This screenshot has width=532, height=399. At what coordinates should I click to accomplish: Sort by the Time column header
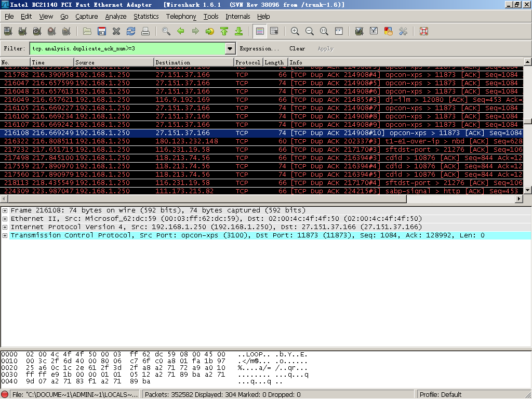(52, 62)
